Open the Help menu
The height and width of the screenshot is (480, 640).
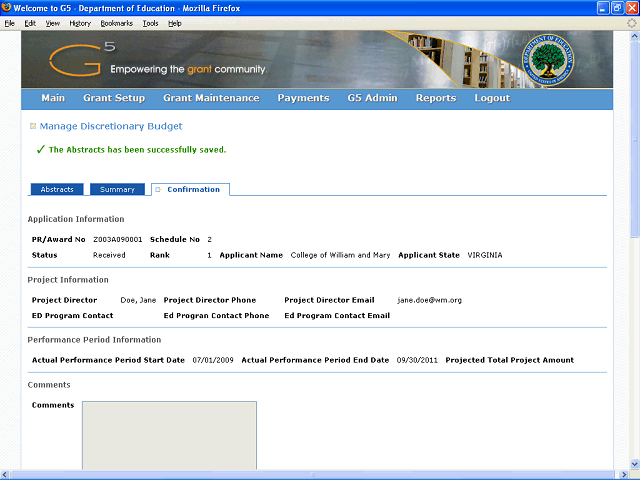click(x=175, y=23)
